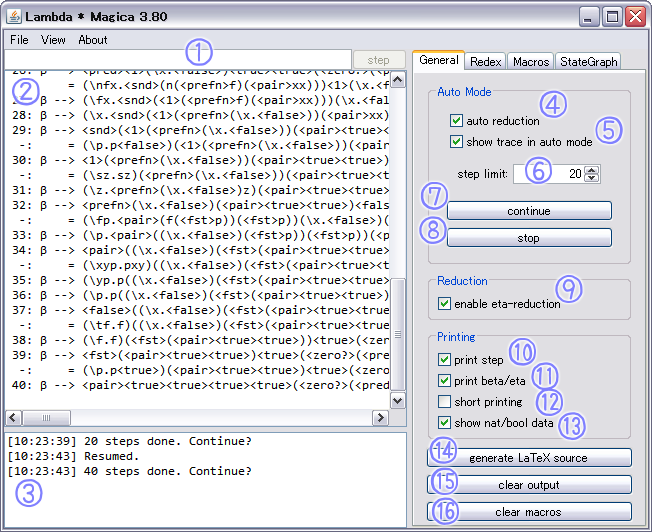Toggle enable eta-reduction checkbox
This screenshot has height=532, width=652.
coord(444,304)
